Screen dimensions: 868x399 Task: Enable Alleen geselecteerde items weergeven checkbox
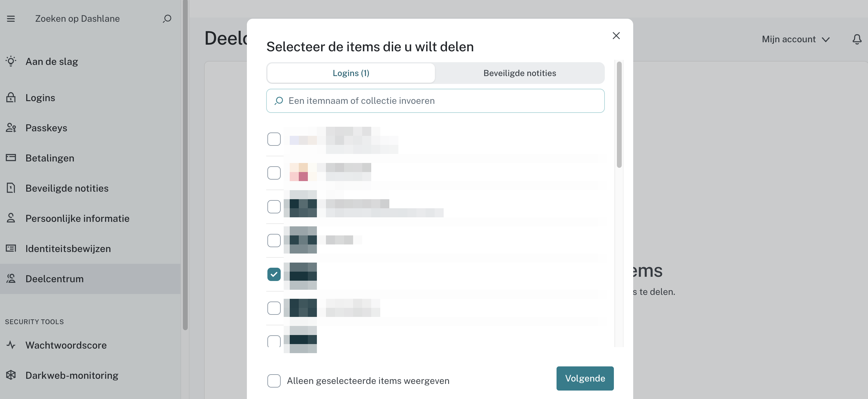273,380
